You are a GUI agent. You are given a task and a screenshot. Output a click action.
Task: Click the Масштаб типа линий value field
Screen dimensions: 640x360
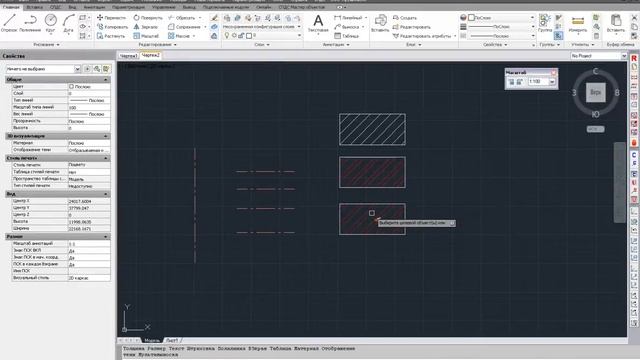89,107
